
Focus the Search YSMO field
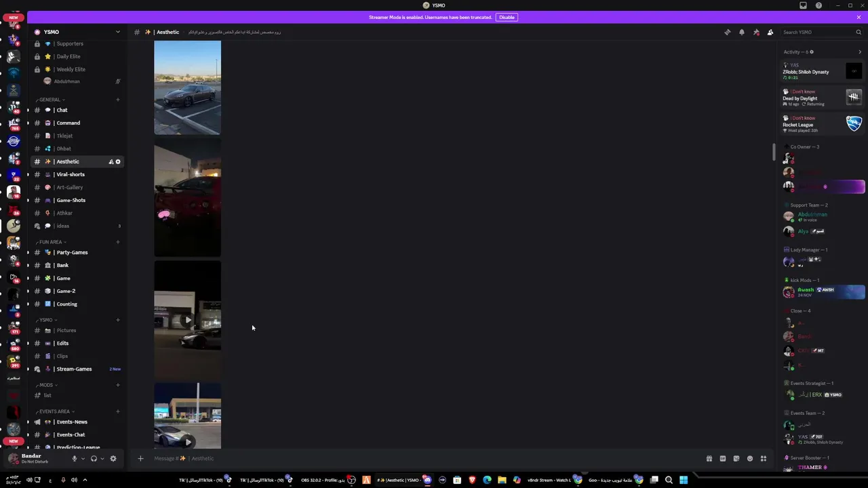821,32
